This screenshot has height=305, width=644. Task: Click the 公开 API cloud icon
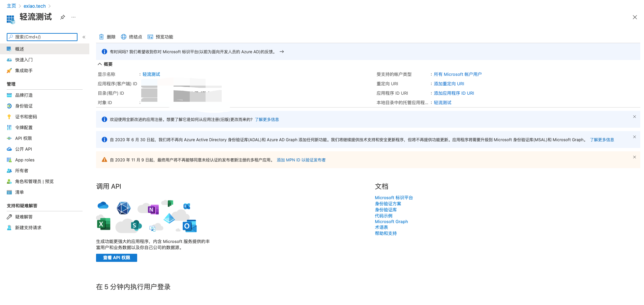click(9, 149)
